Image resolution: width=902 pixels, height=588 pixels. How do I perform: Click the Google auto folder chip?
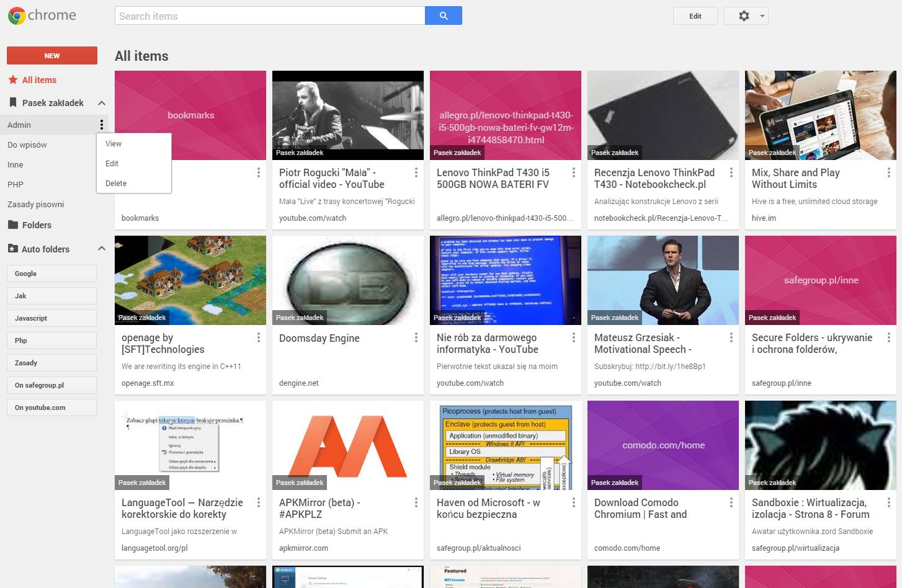click(x=51, y=274)
